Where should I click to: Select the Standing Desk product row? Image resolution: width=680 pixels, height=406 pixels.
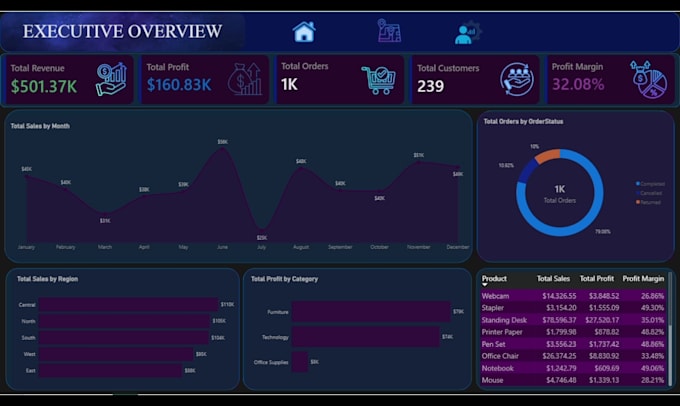573,320
